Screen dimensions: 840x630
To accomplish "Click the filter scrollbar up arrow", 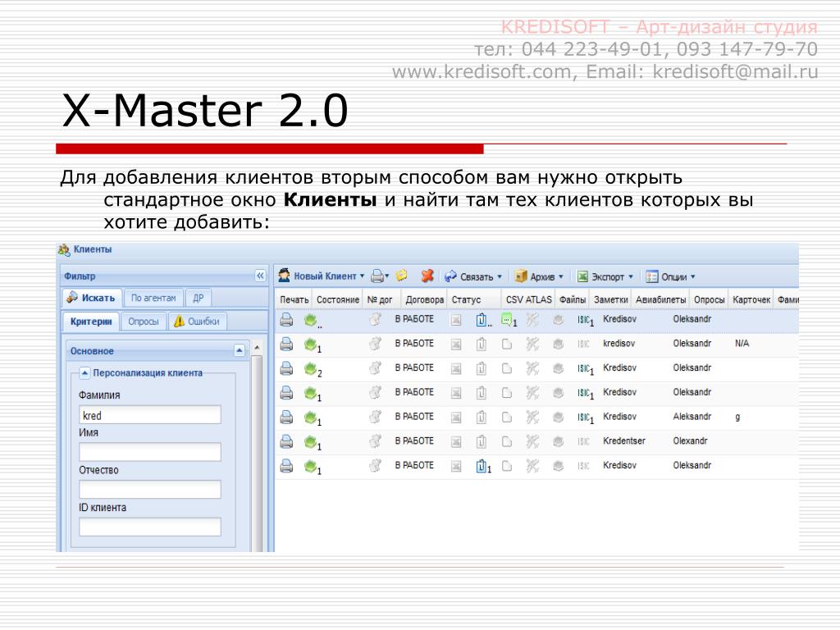I will click(257, 348).
